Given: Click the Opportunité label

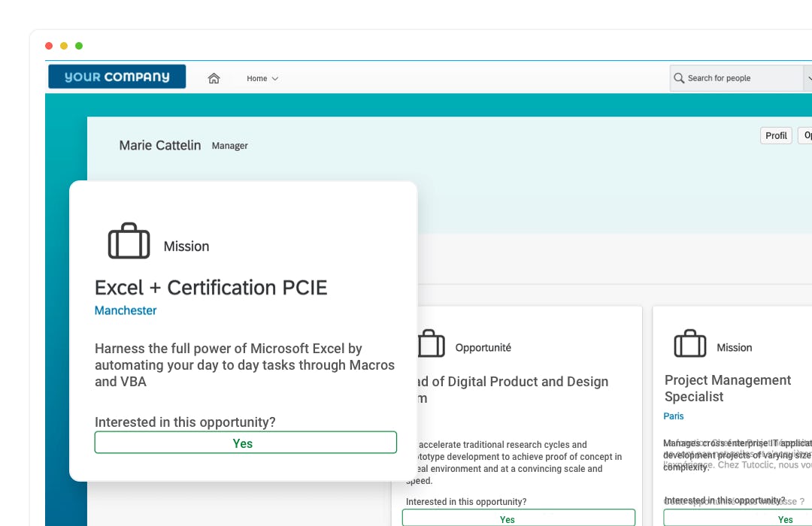Looking at the screenshot, I should point(483,348).
